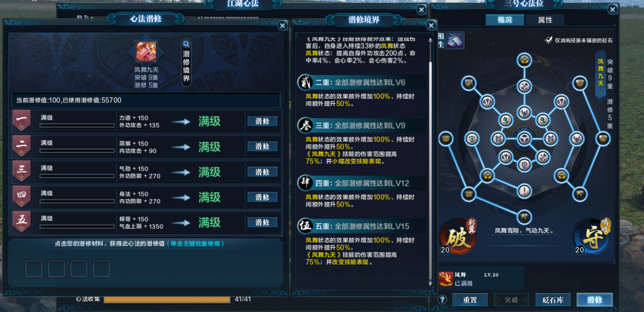Click the 守 鸣岐 emblem icon
The image size is (644, 312).
[x=592, y=238]
